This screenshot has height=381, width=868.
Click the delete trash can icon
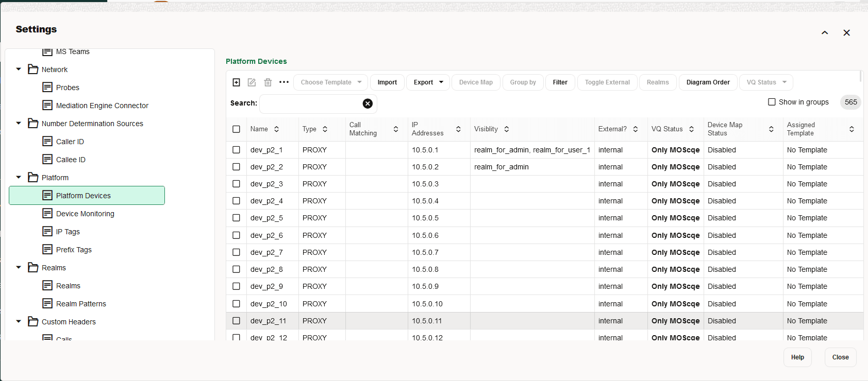click(268, 82)
